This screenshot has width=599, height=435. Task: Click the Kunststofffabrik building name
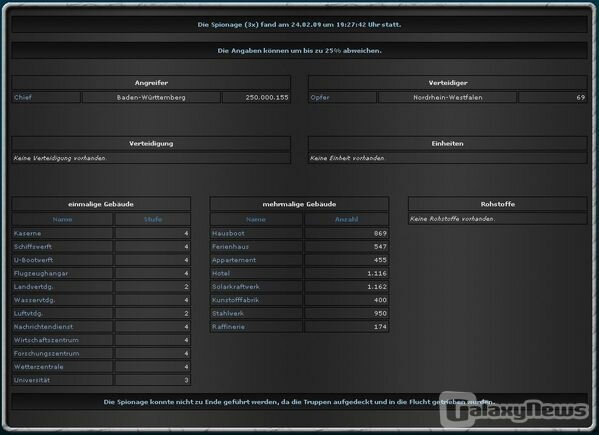[x=235, y=300]
